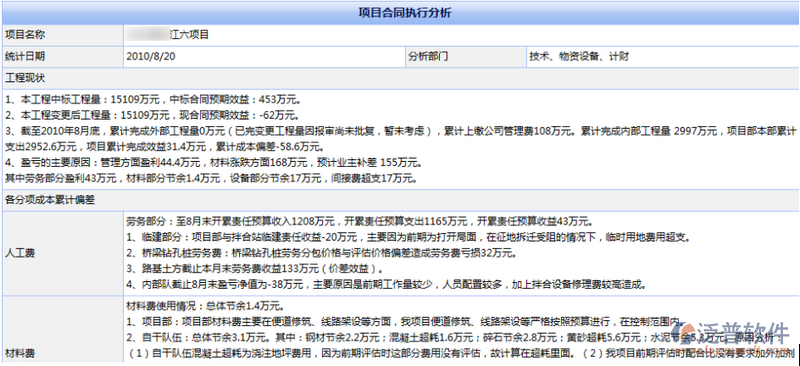Viewport: 800px width, 366px height.
Task: Click the line about 本工程变更后工程量
Action: pos(153,115)
